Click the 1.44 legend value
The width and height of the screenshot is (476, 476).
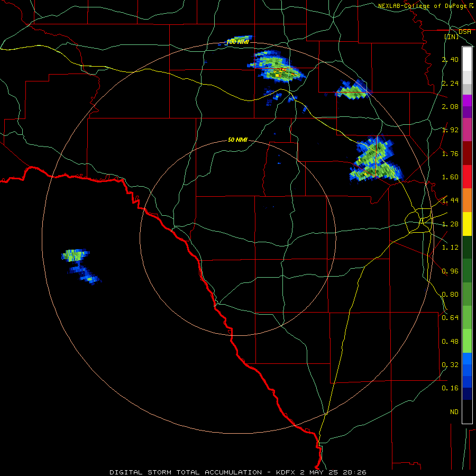coord(450,200)
